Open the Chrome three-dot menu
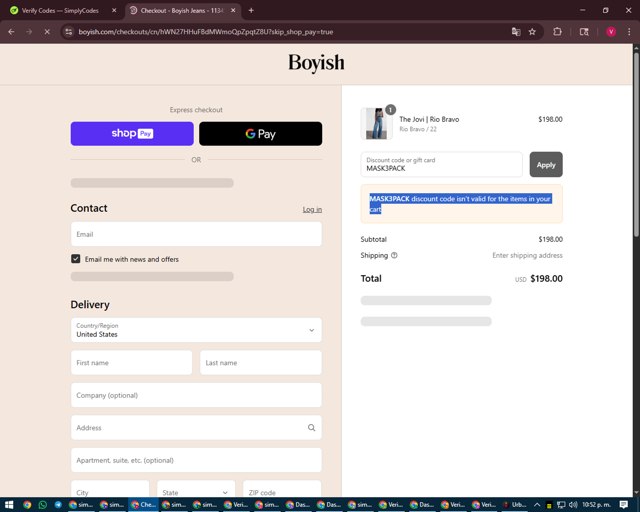Image resolution: width=640 pixels, height=512 pixels. coord(629,31)
